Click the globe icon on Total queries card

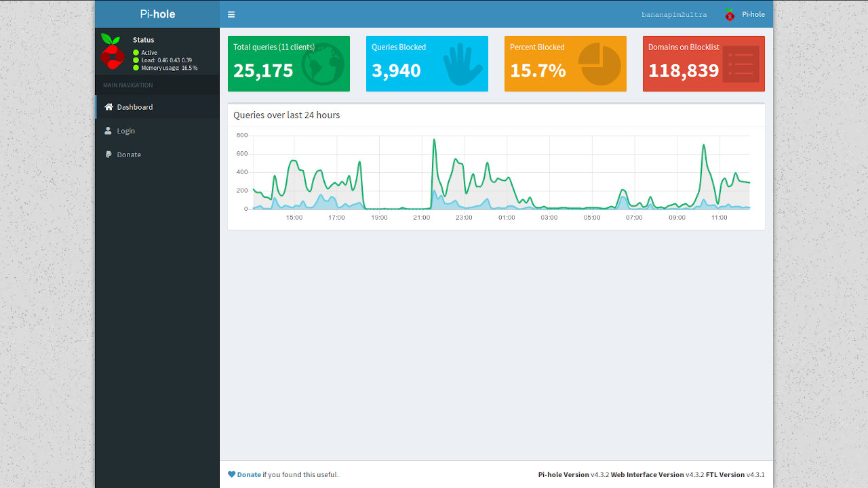coord(323,64)
